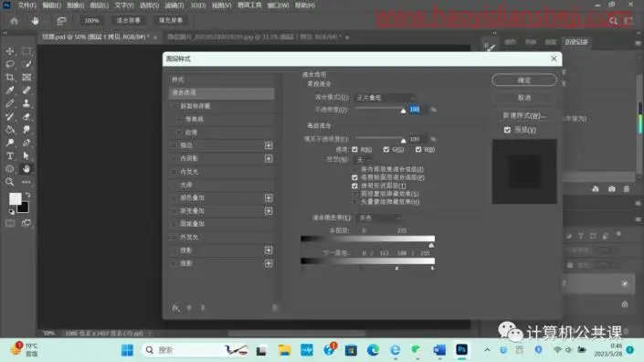The width and height of the screenshot is (644, 362).
Task: Open the 挖空(N) dropdown
Action: pyautogui.click(x=363, y=159)
